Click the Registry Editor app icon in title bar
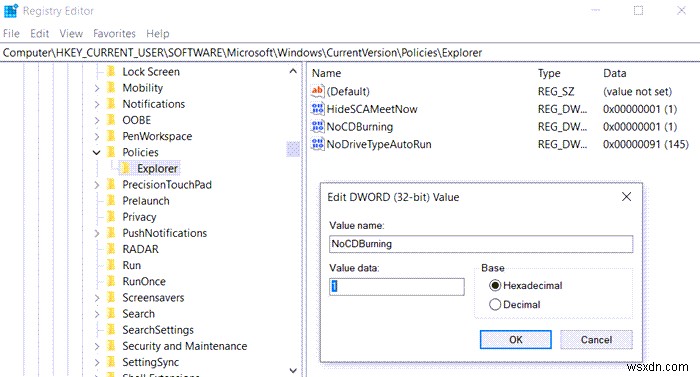The height and width of the screenshot is (377, 700). point(10,11)
